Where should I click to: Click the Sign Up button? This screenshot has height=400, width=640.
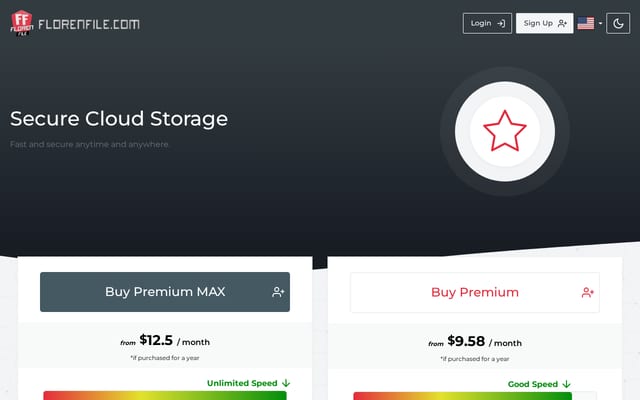click(x=544, y=23)
